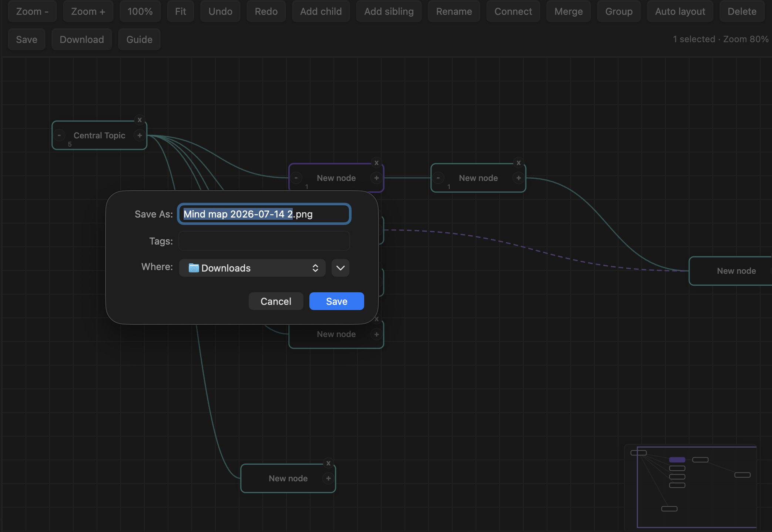Click the Save button in the app toolbar

27,40
